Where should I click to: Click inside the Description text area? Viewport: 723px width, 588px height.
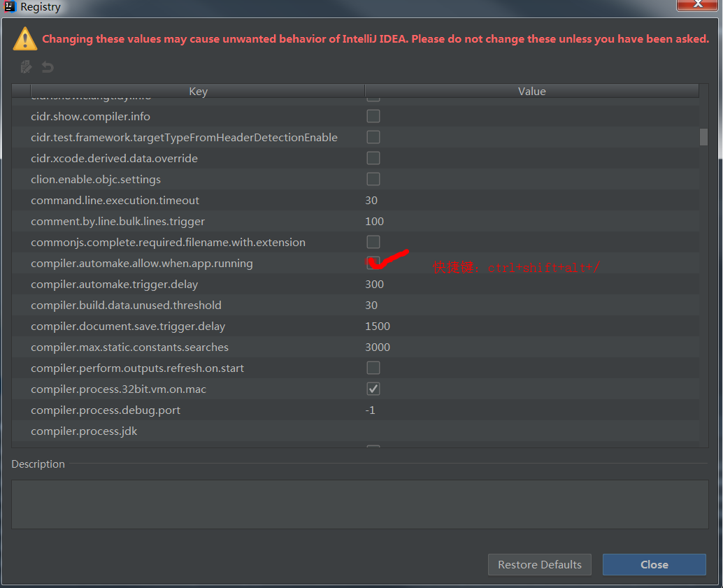[359, 504]
